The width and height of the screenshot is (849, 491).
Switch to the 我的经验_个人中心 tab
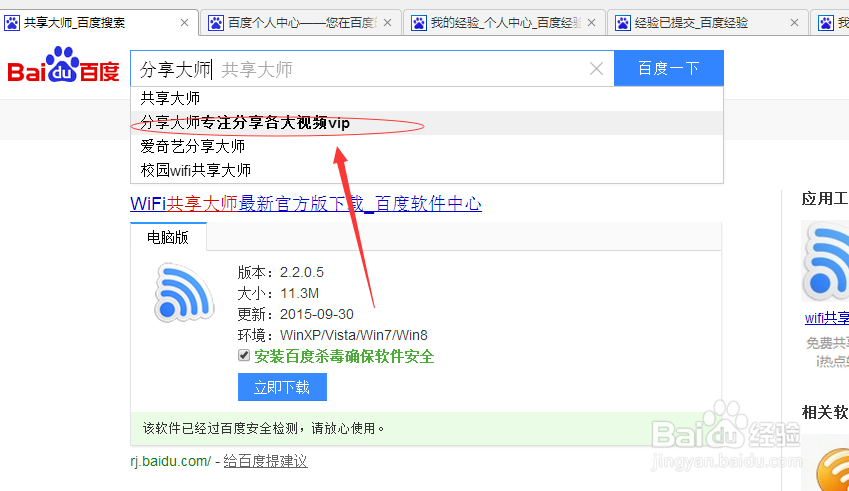tap(504, 23)
